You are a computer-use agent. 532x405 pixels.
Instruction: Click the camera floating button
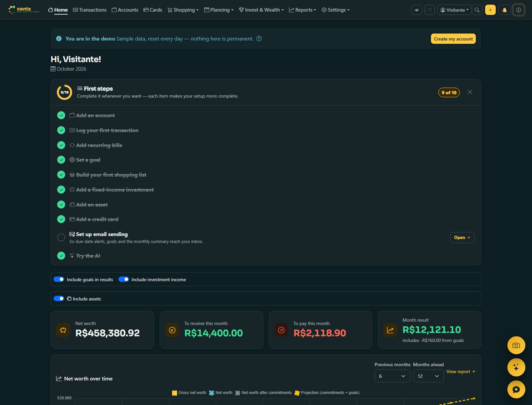516,345
